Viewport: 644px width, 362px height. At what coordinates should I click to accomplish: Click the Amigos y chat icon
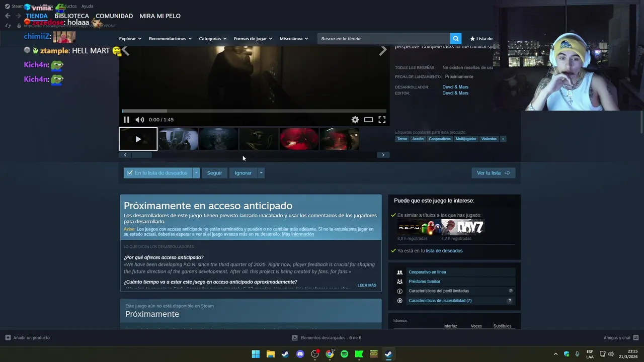pos(636,338)
